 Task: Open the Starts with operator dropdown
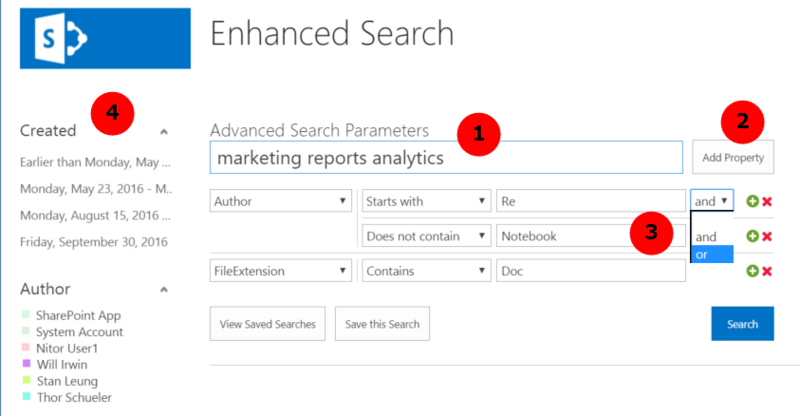pyautogui.click(x=426, y=201)
